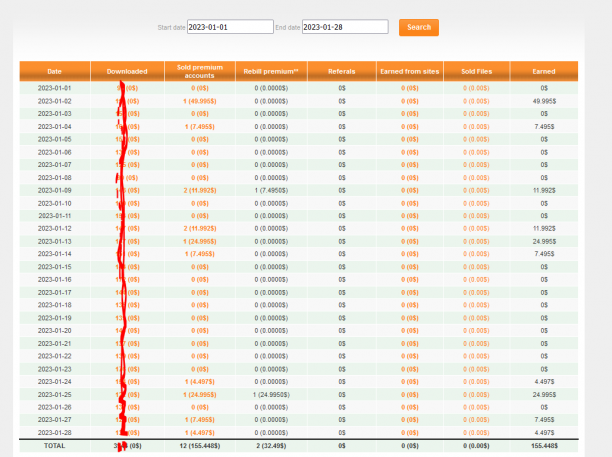The image size is (612, 457).
Task: Click rebill value for 2023-01-17
Action: 271,293
